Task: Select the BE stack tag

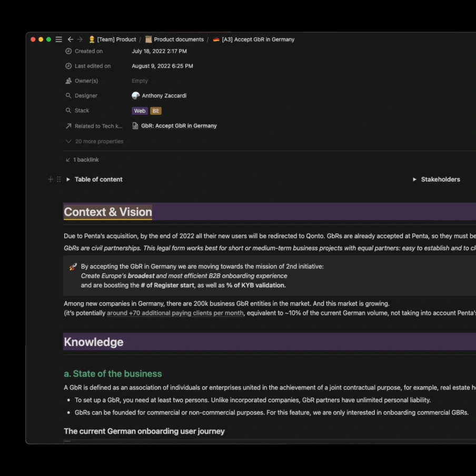Action: point(156,111)
